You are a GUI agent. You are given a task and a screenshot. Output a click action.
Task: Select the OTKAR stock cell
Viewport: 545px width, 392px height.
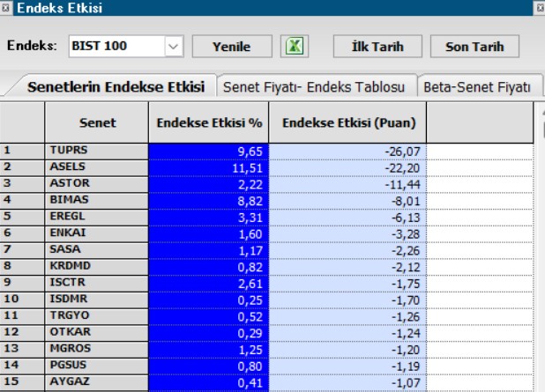(x=97, y=333)
